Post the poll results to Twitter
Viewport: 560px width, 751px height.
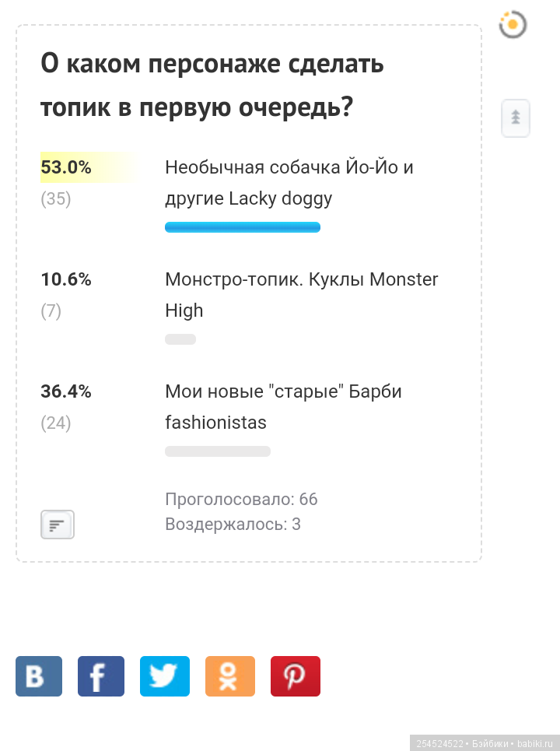click(x=164, y=676)
